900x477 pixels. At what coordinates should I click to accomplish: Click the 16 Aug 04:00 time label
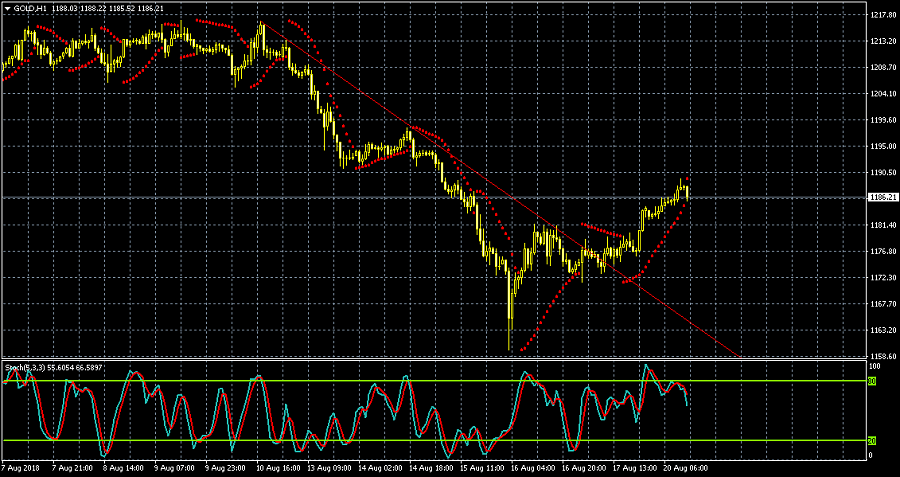pos(530,468)
